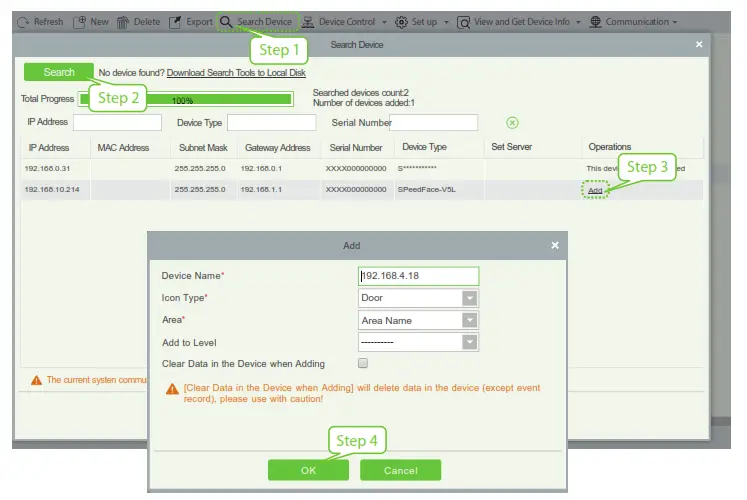Click the Set Server column header
This screenshot has width=747, height=500.
coord(512,147)
